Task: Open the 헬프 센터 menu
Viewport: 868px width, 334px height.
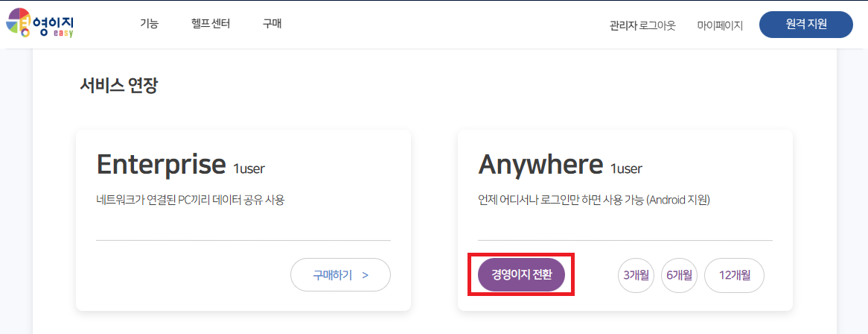Action: [x=211, y=24]
